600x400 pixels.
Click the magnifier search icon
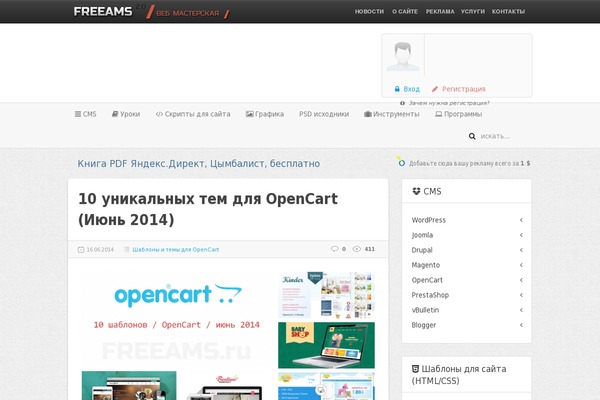[x=472, y=136]
